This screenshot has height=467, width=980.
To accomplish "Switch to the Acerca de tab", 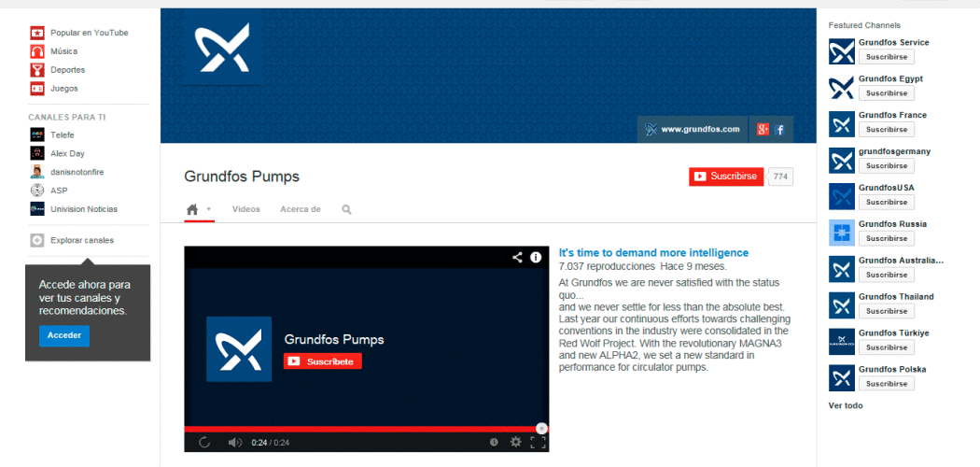I will 301,209.
